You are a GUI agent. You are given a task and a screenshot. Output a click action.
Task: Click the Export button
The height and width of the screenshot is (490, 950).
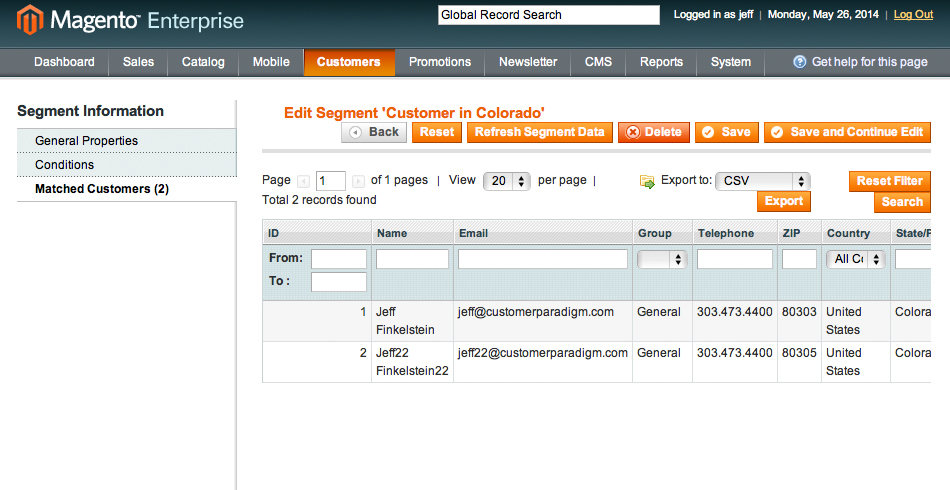(x=783, y=201)
